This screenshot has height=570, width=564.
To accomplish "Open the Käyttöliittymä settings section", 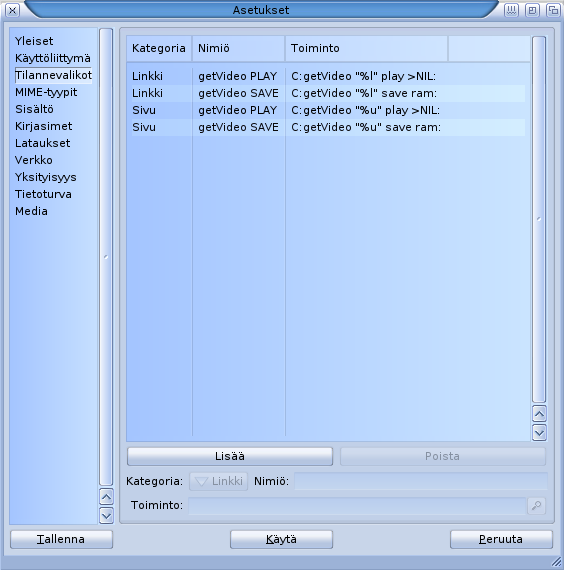I will (x=53, y=58).
